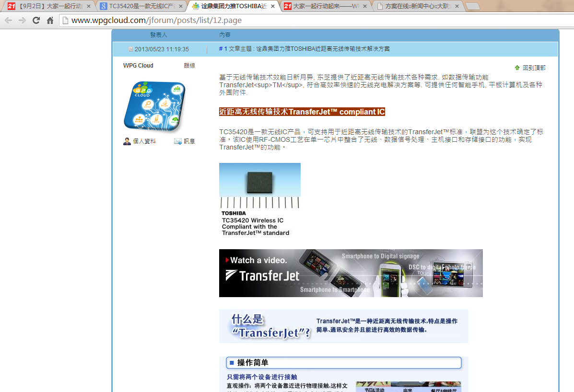Click the person profile icon
This screenshot has height=392, width=574.
[x=127, y=141]
